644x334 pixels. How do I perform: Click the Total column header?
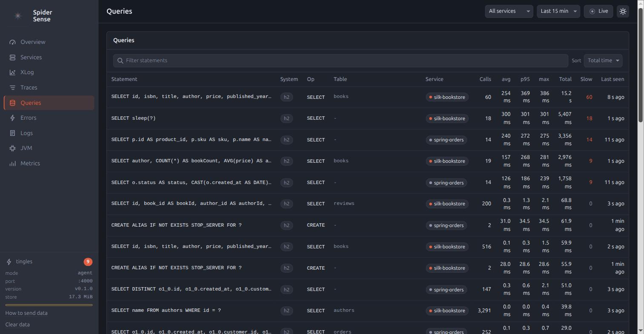coord(565,79)
